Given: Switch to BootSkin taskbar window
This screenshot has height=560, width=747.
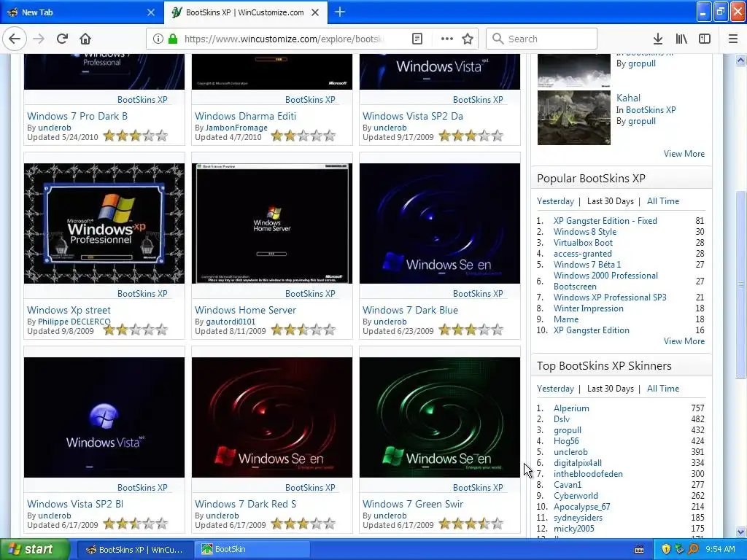Looking at the screenshot, I should pyautogui.click(x=252, y=549).
